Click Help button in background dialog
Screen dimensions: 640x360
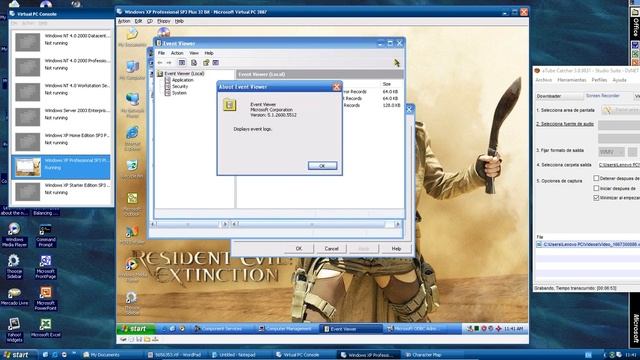396,249
